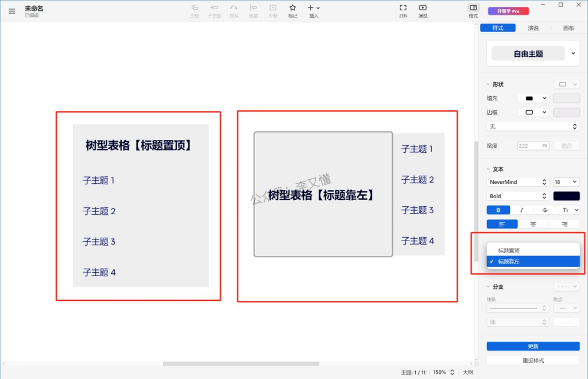The height and width of the screenshot is (379, 588).
Task: Toggle strikethrough text formatting
Action: 544,210
